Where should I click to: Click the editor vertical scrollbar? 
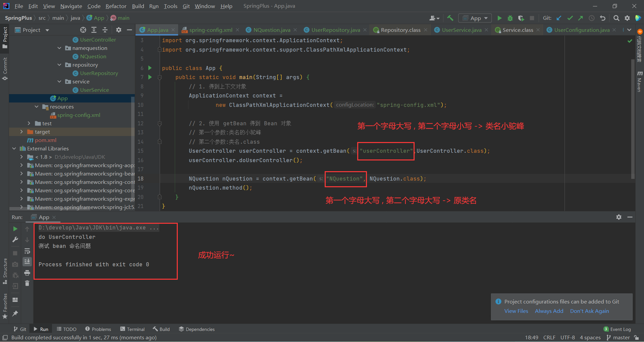[633, 119]
